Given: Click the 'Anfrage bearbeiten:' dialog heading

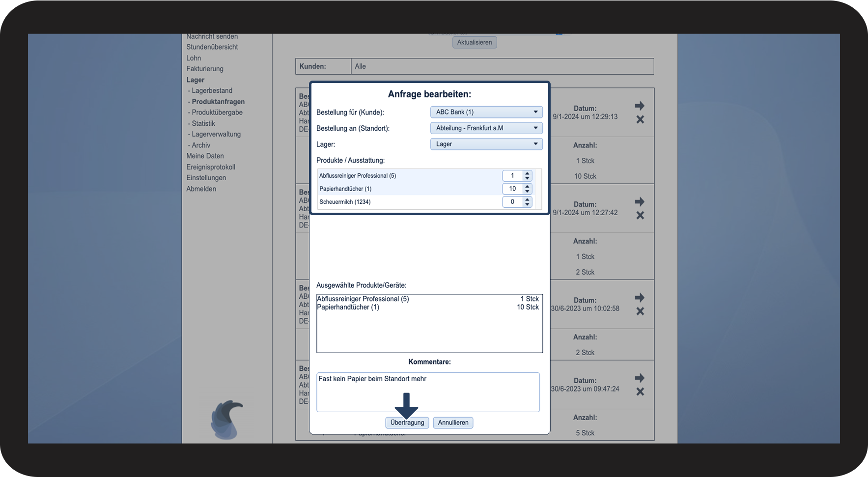Looking at the screenshot, I should point(429,94).
